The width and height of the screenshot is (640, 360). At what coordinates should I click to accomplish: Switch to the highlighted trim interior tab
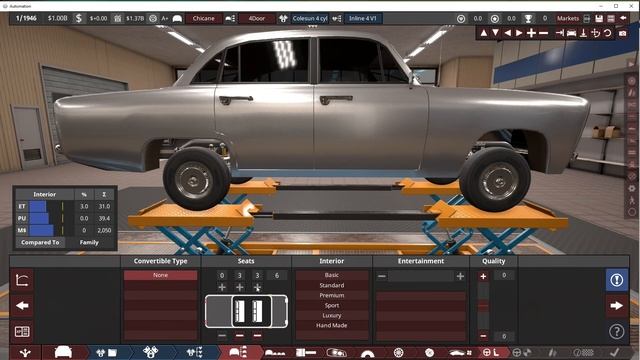(238, 352)
